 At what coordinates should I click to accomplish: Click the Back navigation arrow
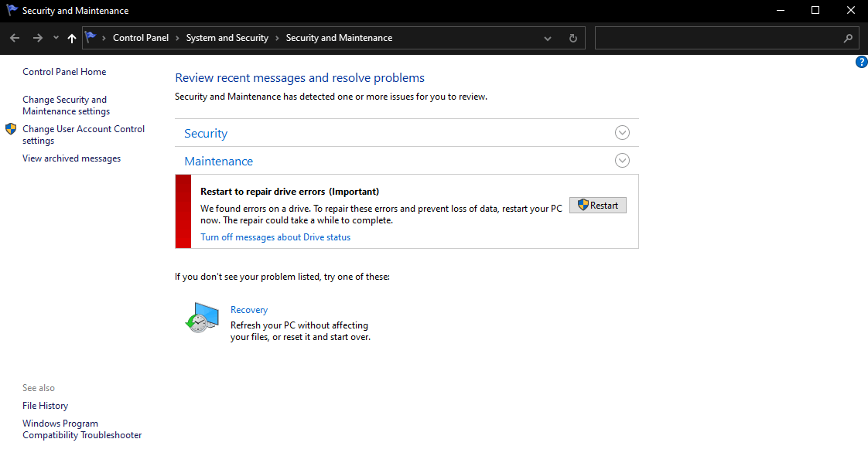pyautogui.click(x=15, y=38)
